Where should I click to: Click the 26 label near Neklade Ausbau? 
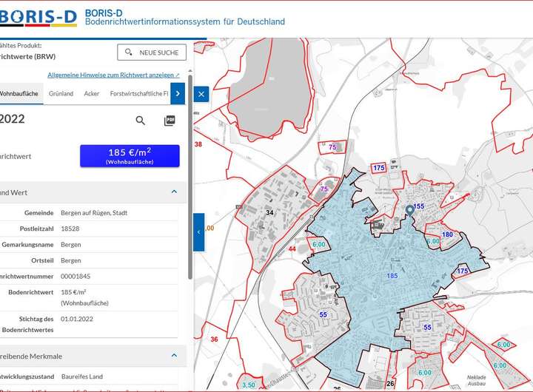[x=390, y=384]
